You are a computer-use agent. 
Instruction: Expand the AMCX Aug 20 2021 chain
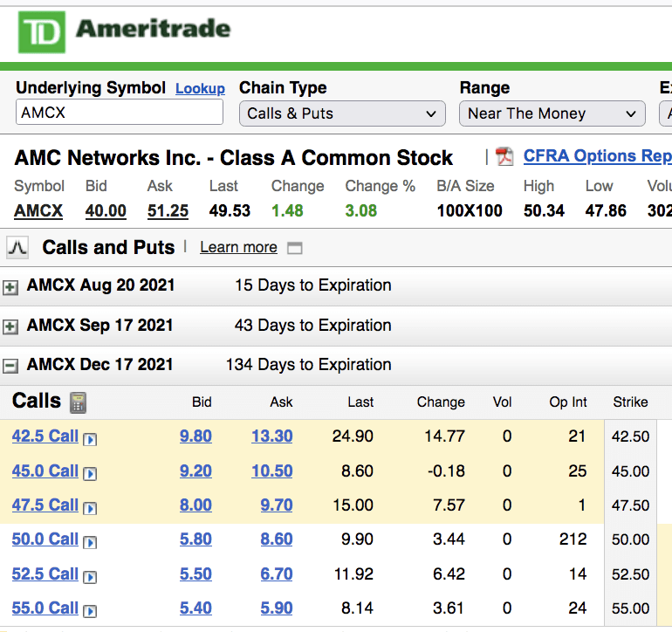[x=10, y=286]
